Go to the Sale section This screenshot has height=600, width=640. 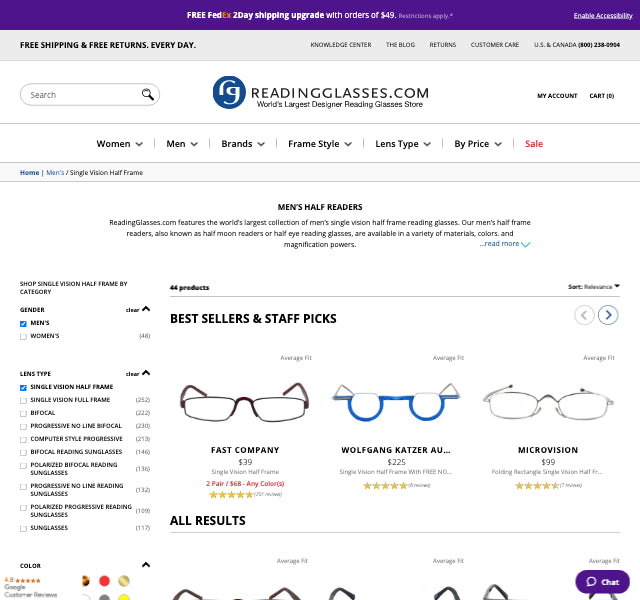[x=534, y=144]
